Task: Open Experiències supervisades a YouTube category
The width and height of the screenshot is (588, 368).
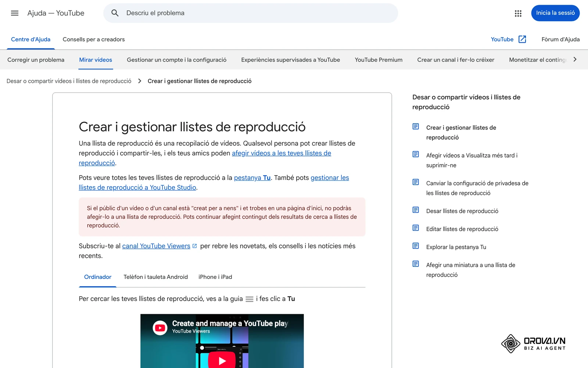Action: click(x=290, y=60)
